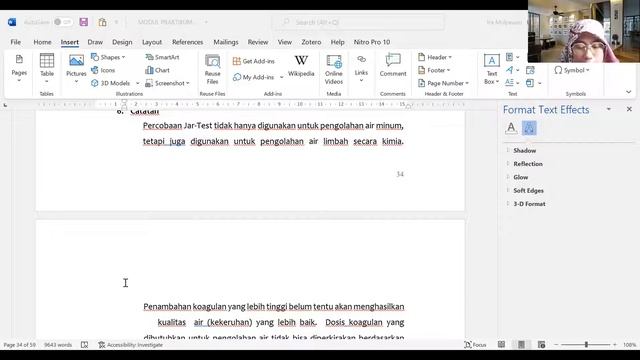This screenshot has height=360, width=640.
Task: Switch to the References tab
Action: (187, 42)
